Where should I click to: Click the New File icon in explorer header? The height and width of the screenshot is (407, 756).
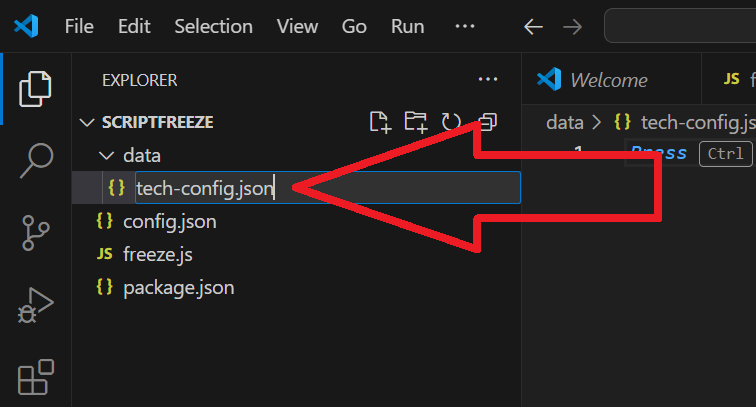(x=380, y=122)
